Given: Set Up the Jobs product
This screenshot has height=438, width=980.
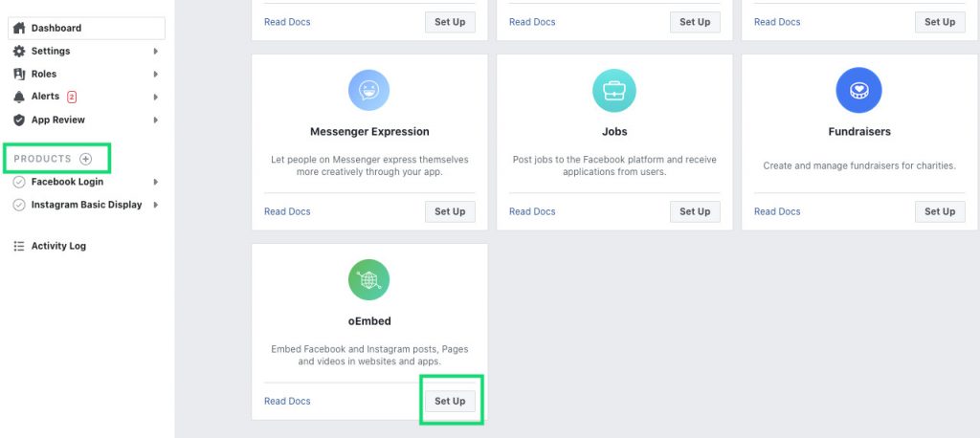Looking at the screenshot, I should 695,211.
